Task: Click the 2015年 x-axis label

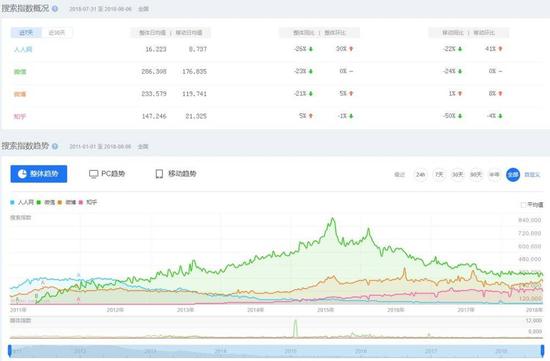Action: point(326,310)
